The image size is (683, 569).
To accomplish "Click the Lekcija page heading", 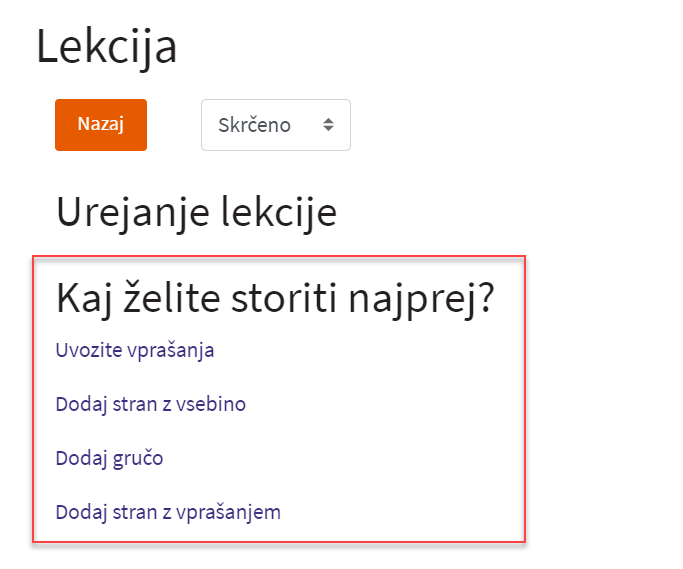I will coord(106,48).
